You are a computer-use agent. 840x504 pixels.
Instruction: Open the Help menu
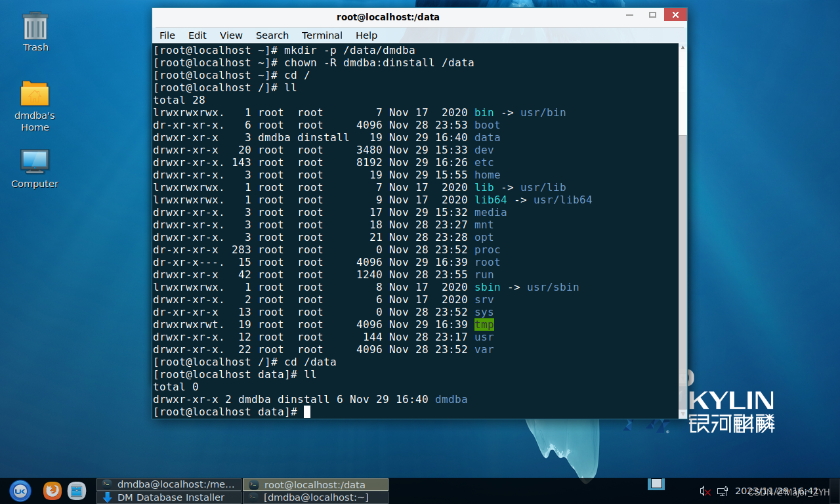click(366, 35)
